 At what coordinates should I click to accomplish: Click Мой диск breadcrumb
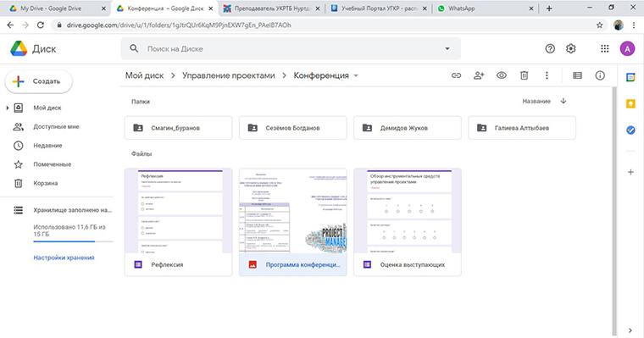pyautogui.click(x=145, y=75)
